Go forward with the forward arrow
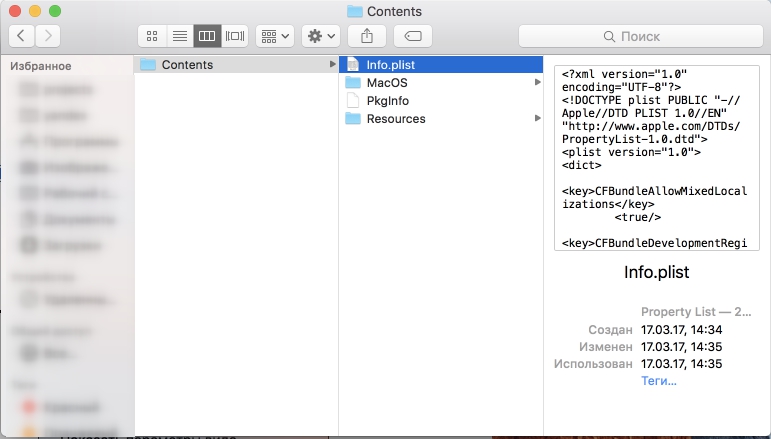Image resolution: width=771 pixels, height=439 pixels. click(x=47, y=36)
